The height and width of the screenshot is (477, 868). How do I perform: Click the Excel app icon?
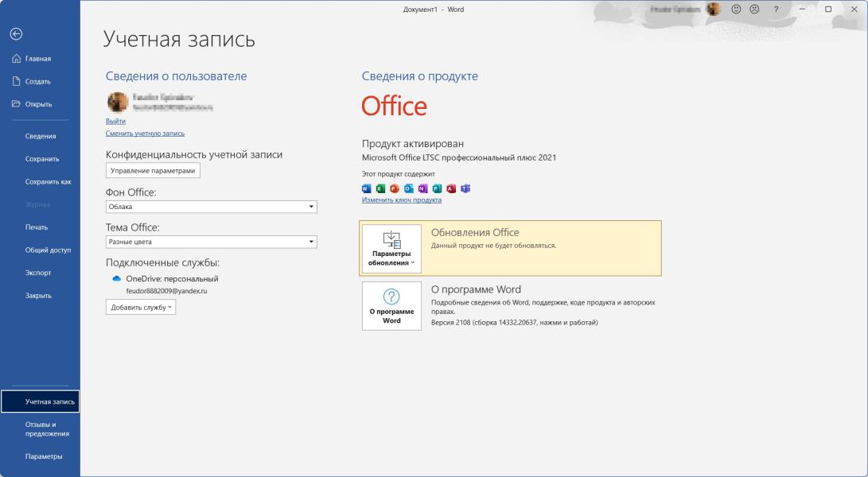(x=380, y=188)
